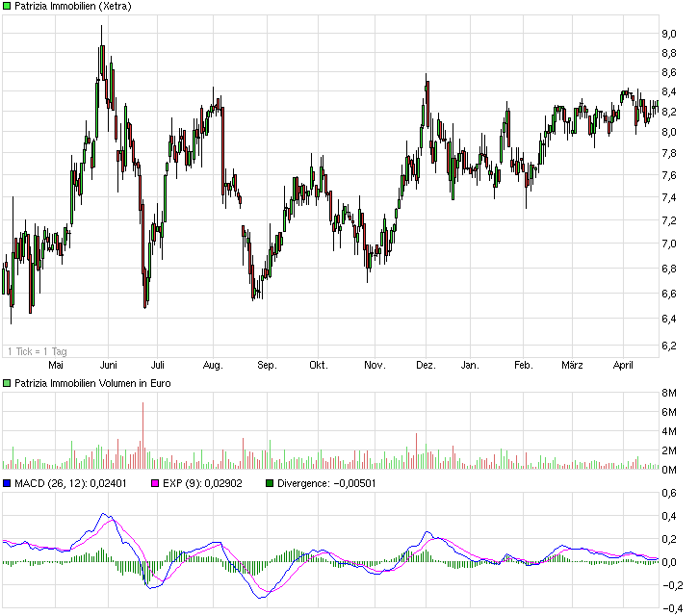Select the 'Patrizia Immobilien (Xetra)' chart title

pyautogui.click(x=73, y=6)
